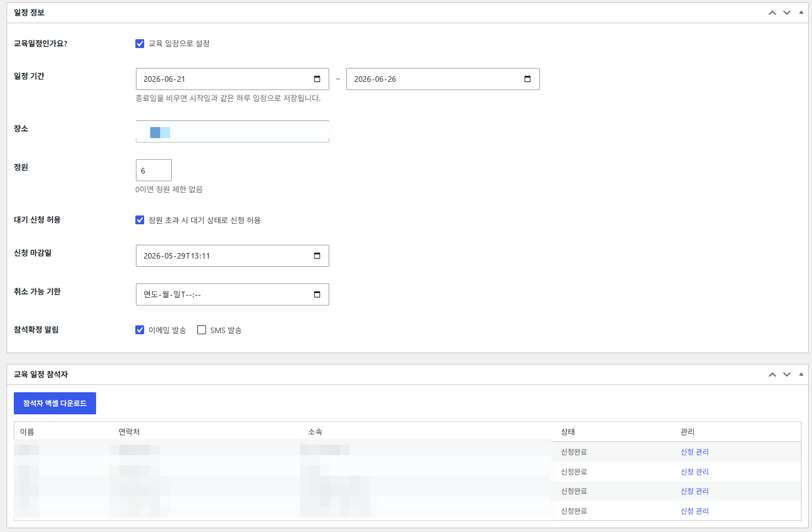Open calendar picker for end date 2026-06-26

tap(528, 79)
